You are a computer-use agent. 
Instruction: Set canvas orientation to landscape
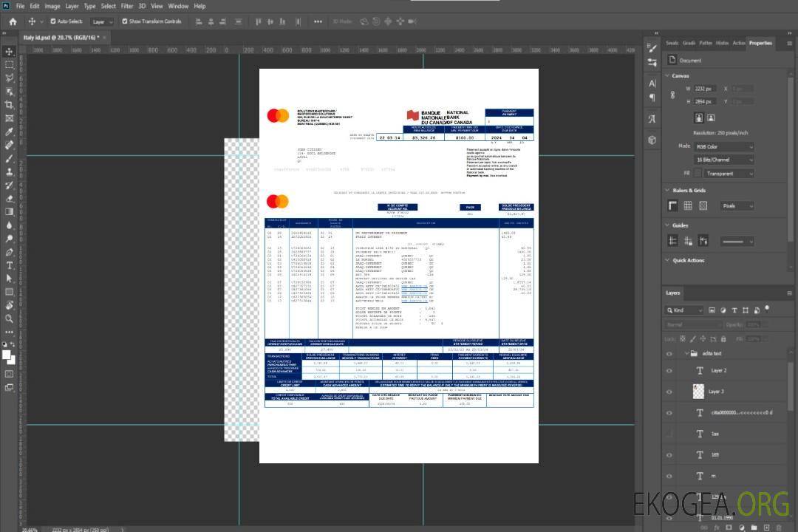pos(711,117)
